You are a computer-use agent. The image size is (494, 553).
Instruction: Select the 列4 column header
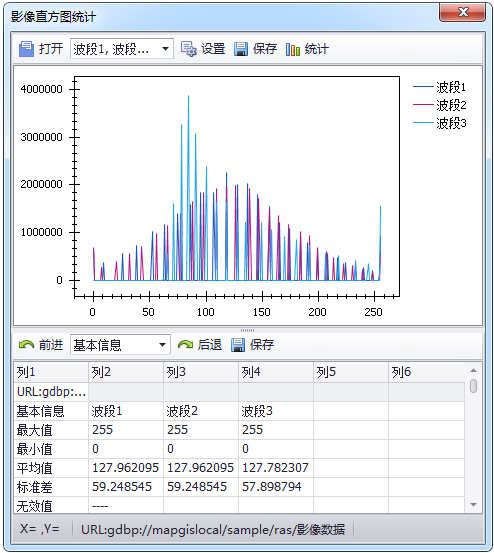click(276, 372)
